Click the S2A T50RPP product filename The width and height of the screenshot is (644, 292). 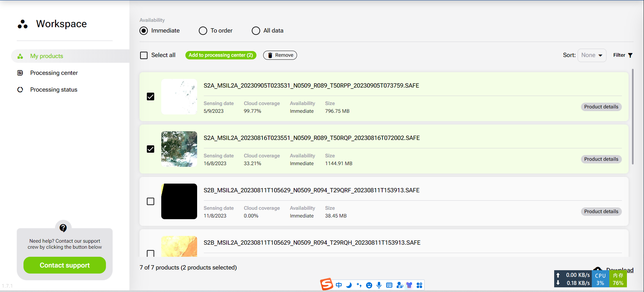[311, 86]
